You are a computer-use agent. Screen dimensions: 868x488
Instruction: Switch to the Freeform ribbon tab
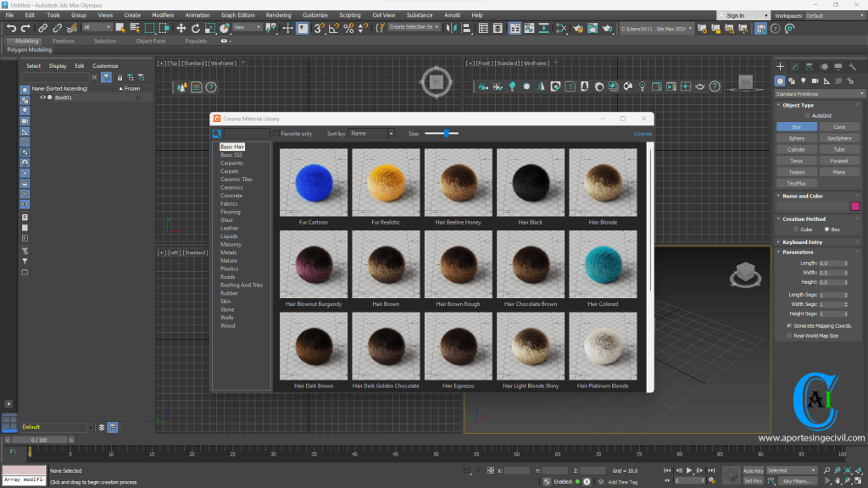pos(64,41)
